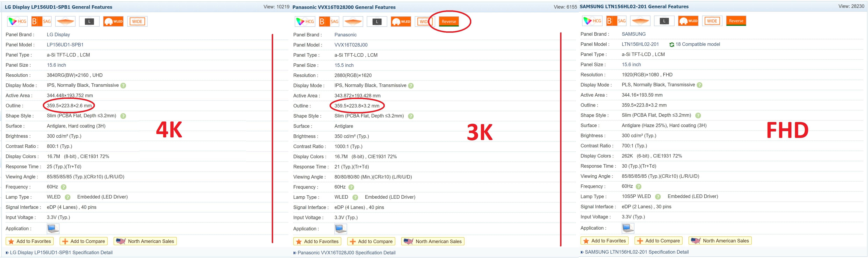Click the HCG icon in the LG Display panel
The image size is (868, 258).
tap(17, 21)
